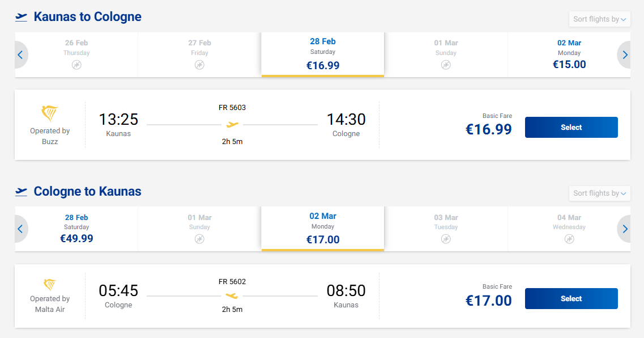The height and width of the screenshot is (338, 644).
Task: Pick 28 Feb Saturday €16.99 outbound tab
Action: pyautogui.click(x=323, y=54)
